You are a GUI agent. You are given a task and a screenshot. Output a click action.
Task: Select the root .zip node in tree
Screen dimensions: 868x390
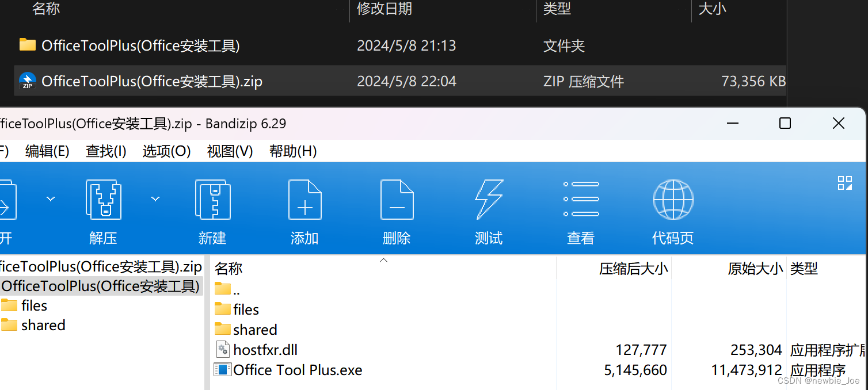click(101, 267)
